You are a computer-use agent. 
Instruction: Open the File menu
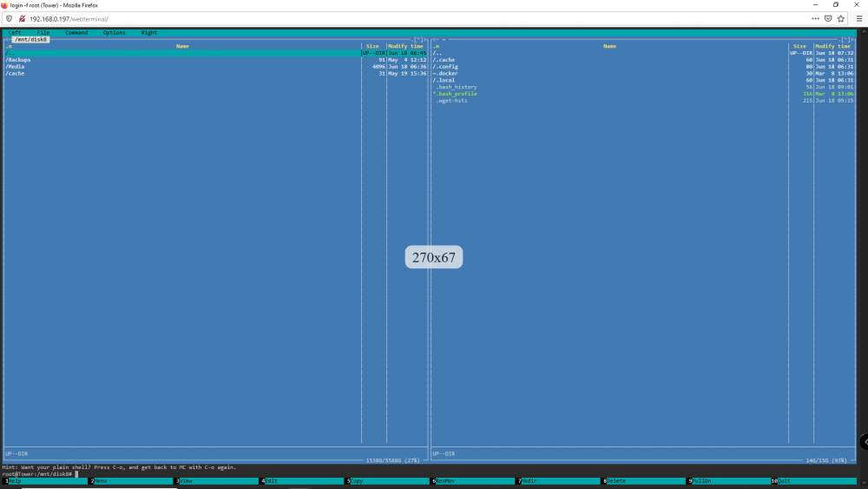[43, 33]
